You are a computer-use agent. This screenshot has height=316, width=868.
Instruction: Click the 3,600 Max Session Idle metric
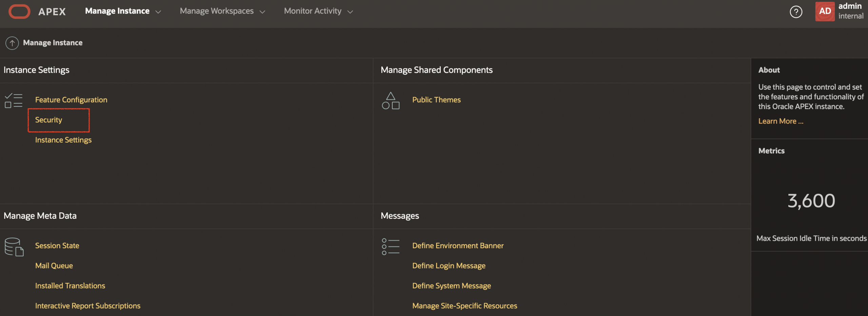[811, 200]
